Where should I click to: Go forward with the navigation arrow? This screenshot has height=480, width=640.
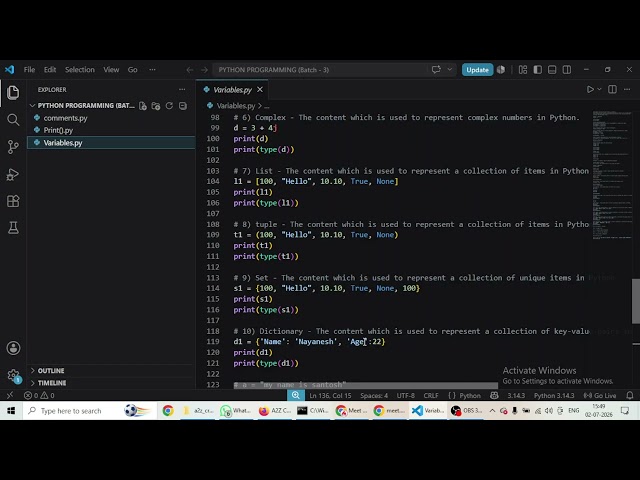pos(204,70)
